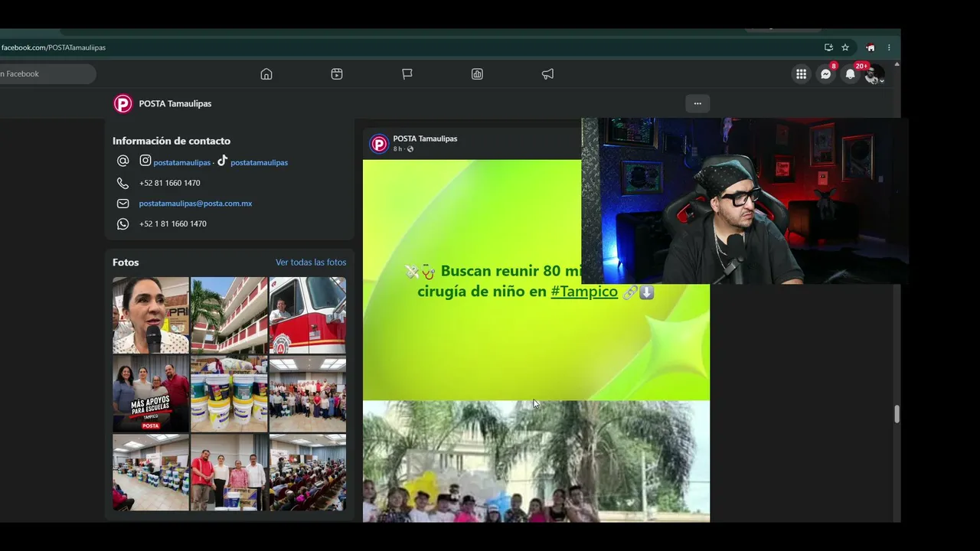Click the post author avatar of POSTA Tamaulipas
980x551 pixels.
pyautogui.click(x=379, y=144)
